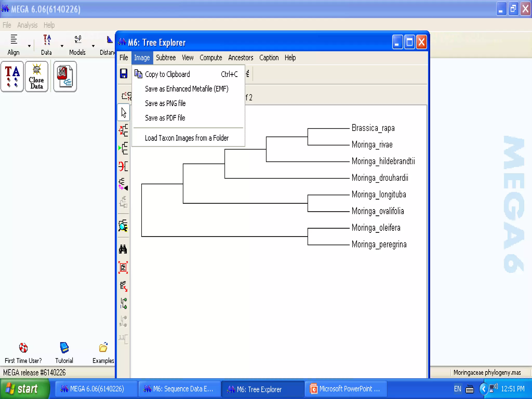This screenshot has height=399, width=532.
Task: Click the place root on branch tool
Action: click(124, 130)
